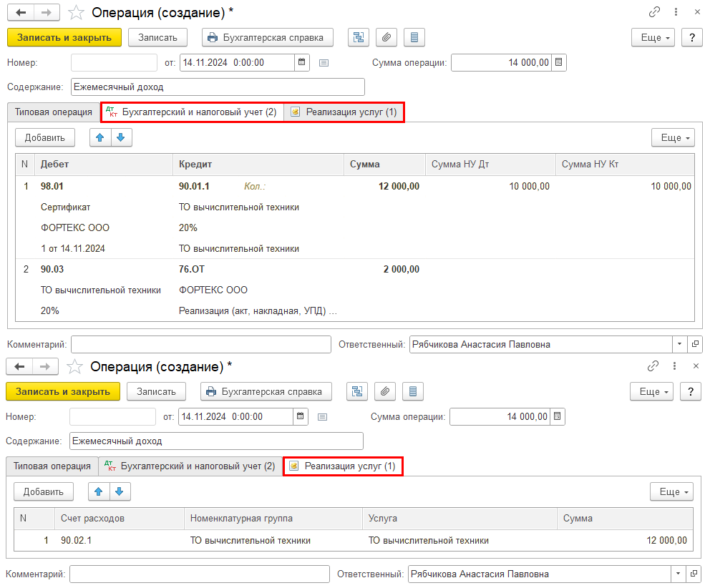Expand Еще menu above top postings table
This screenshot has height=588, width=705.
[673, 137]
